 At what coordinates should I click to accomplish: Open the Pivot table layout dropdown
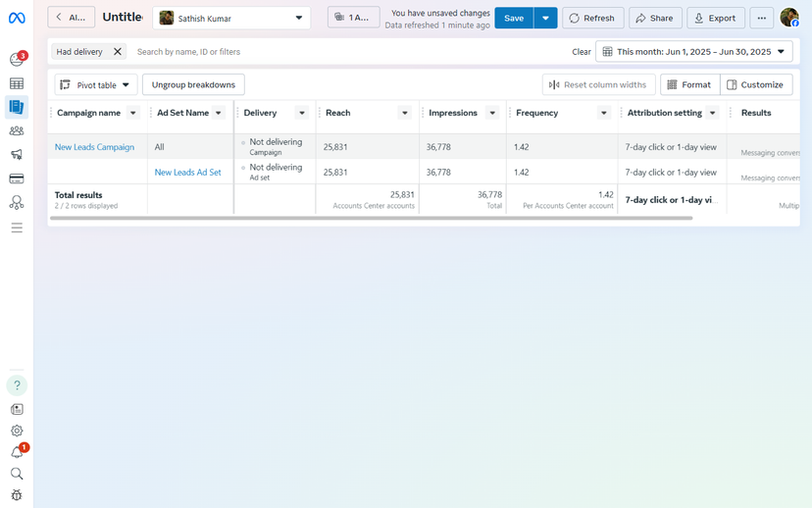tap(95, 85)
